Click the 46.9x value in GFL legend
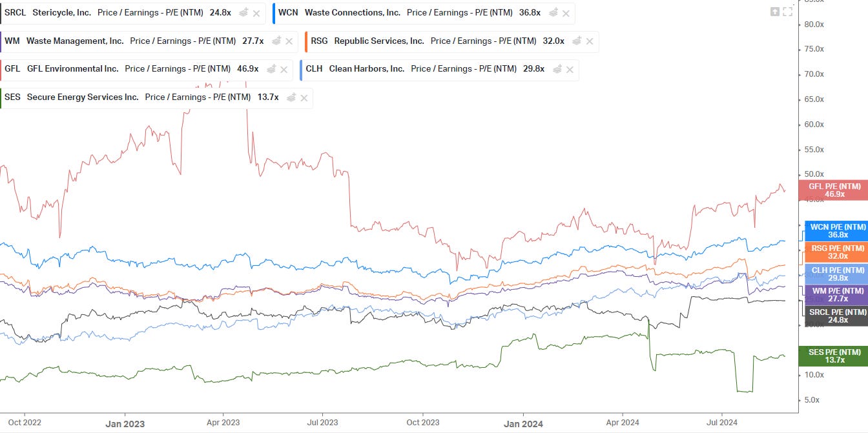Image resolution: width=868 pixels, height=433 pixels. [248, 68]
